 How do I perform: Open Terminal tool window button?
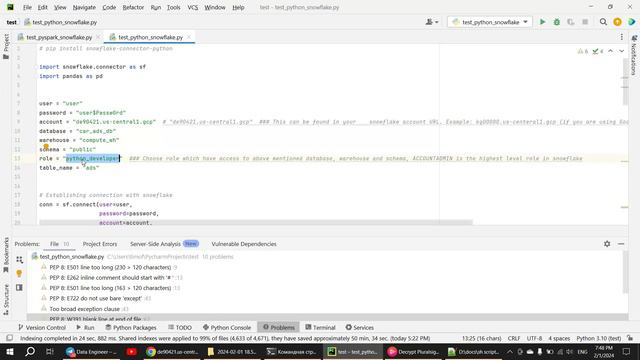click(320, 327)
